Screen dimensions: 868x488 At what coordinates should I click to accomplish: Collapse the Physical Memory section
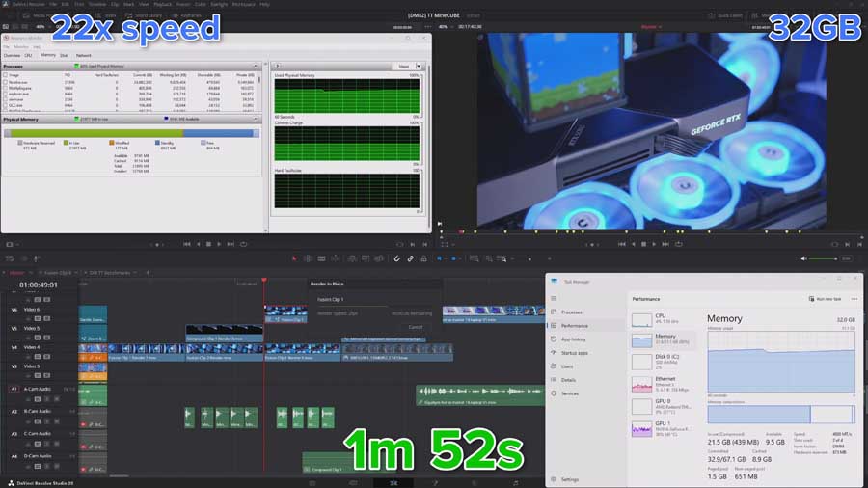pos(257,119)
